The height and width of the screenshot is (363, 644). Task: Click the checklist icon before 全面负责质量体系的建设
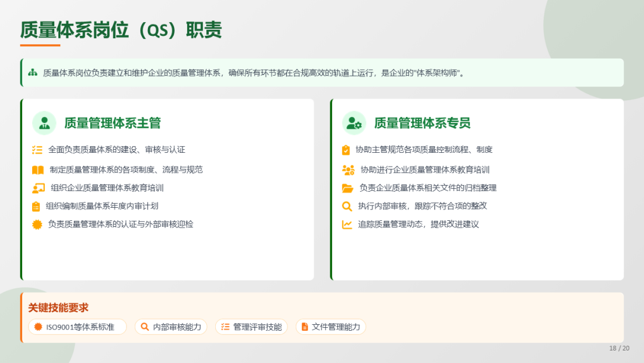pyautogui.click(x=38, y=150)
